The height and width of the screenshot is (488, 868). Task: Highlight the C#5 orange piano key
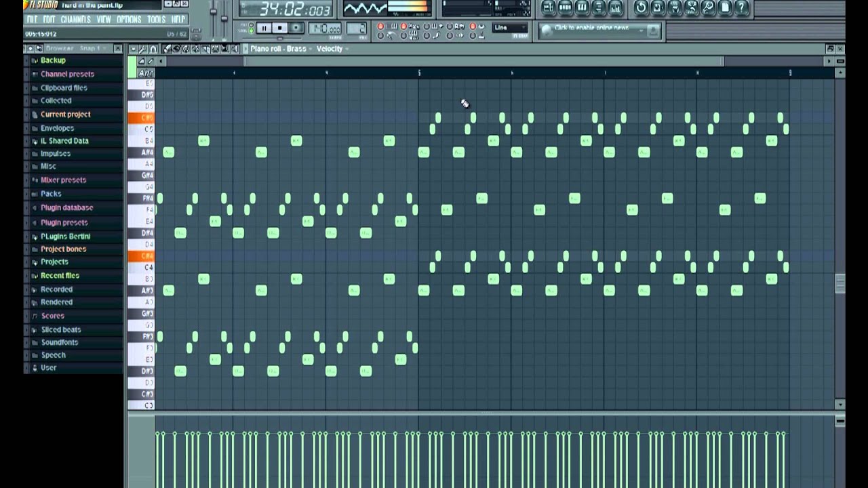pos(141,118)
